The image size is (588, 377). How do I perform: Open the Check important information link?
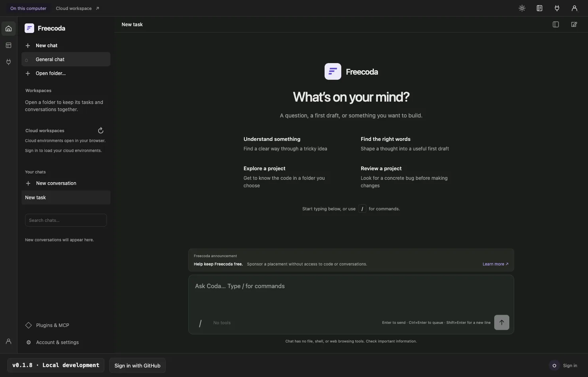(x=391, y=341)
